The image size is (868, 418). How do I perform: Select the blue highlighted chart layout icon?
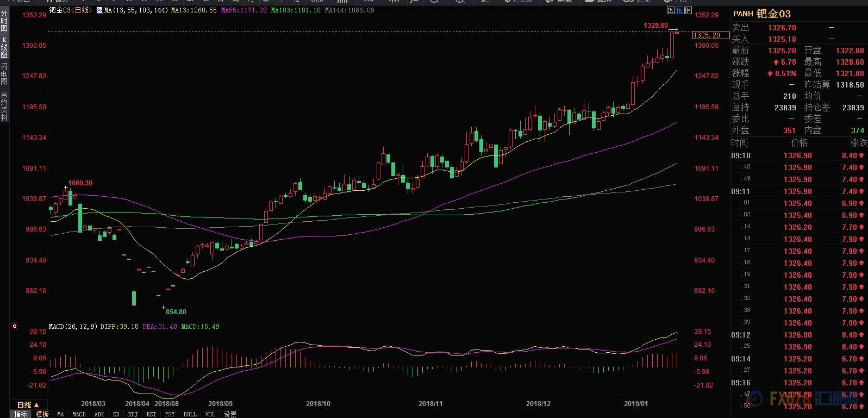coord(679,10)
